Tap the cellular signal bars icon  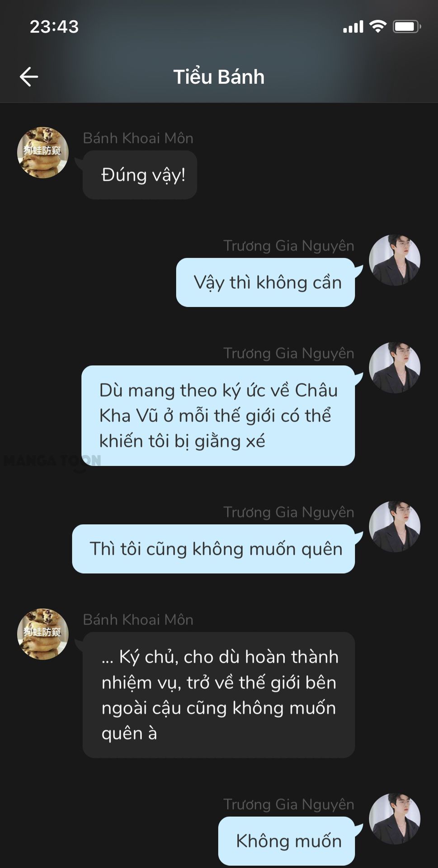point(353,27)
